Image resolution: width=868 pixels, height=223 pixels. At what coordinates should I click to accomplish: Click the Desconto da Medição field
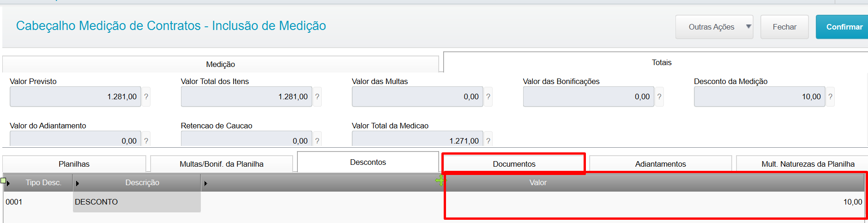(x=759, y=96)
